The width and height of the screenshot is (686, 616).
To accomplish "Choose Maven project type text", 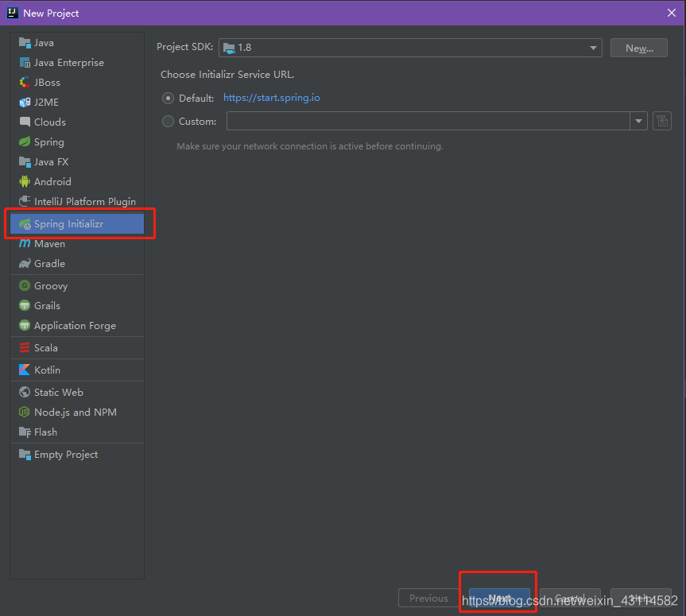I will point(50,244).
